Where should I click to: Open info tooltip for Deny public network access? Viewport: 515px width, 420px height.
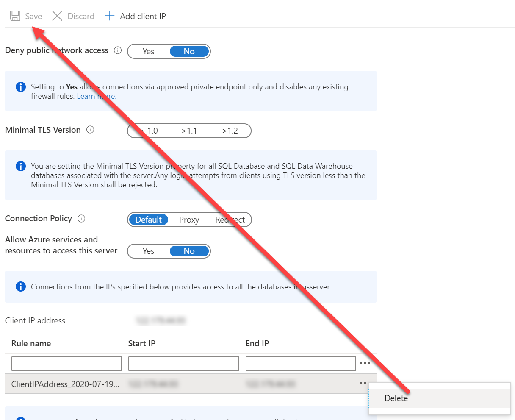coord(118,50)
